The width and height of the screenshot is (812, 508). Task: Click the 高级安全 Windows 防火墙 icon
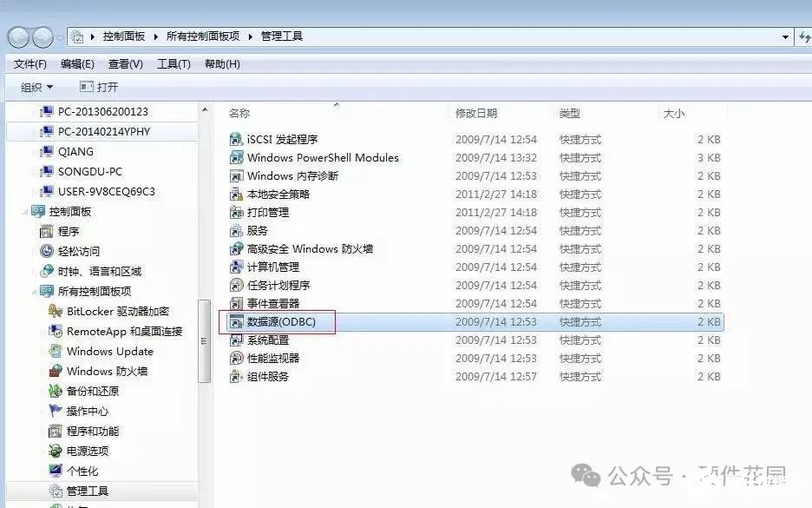click(x=236, y=249)
